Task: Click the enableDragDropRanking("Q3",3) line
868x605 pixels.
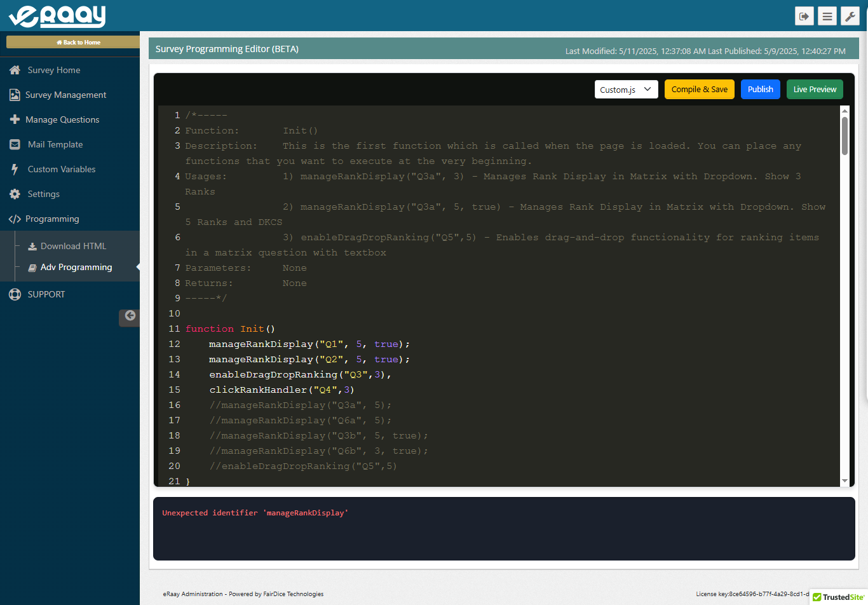Action: (300, 374)
